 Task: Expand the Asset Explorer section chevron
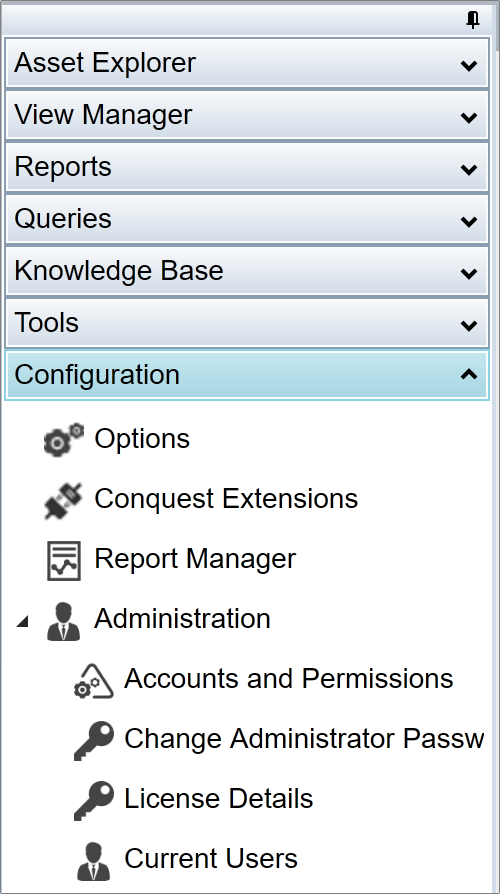tap(469, 66)
